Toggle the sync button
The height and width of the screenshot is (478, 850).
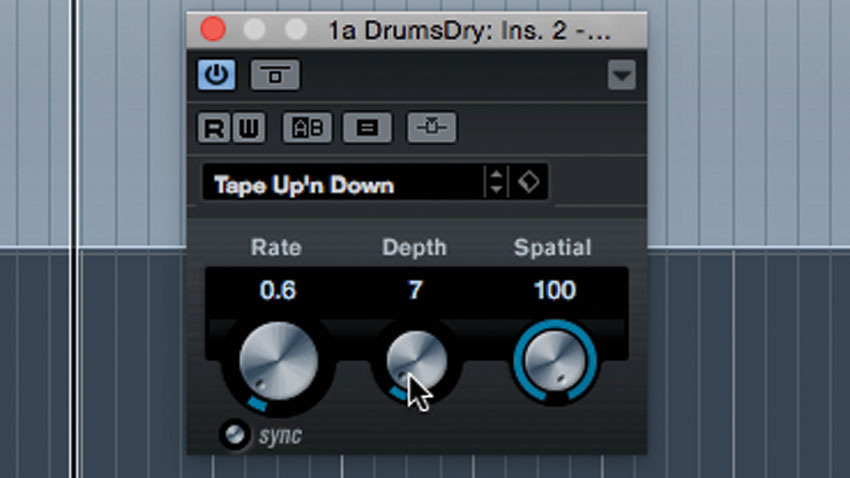235,435
